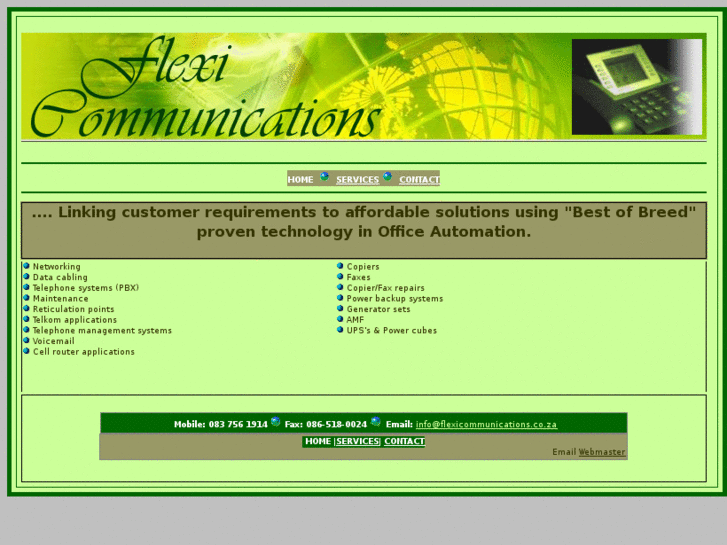
Task: Select the Telephone systems (PBX) text
Action: (86, 288)
